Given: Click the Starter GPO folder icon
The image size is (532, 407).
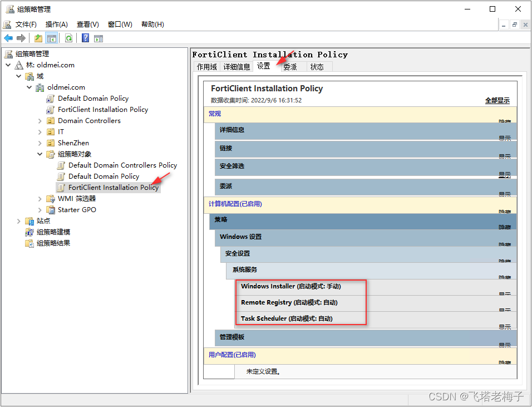Looking at the screenshot, I should (51, 210).
